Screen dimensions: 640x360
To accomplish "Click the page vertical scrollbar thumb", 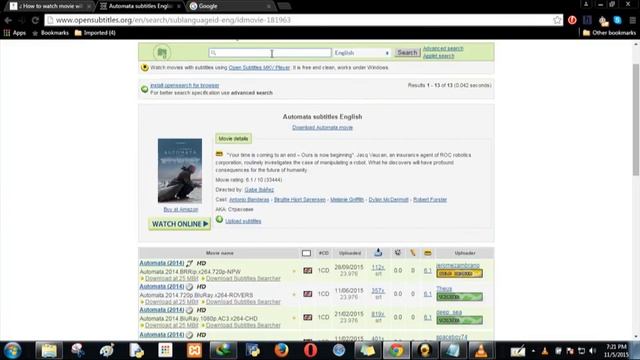I will click(x=636, y=120).
